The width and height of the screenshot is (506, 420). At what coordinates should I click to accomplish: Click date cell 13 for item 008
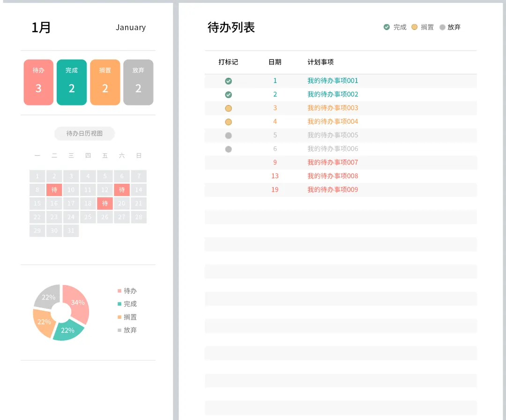coord(275,176)
